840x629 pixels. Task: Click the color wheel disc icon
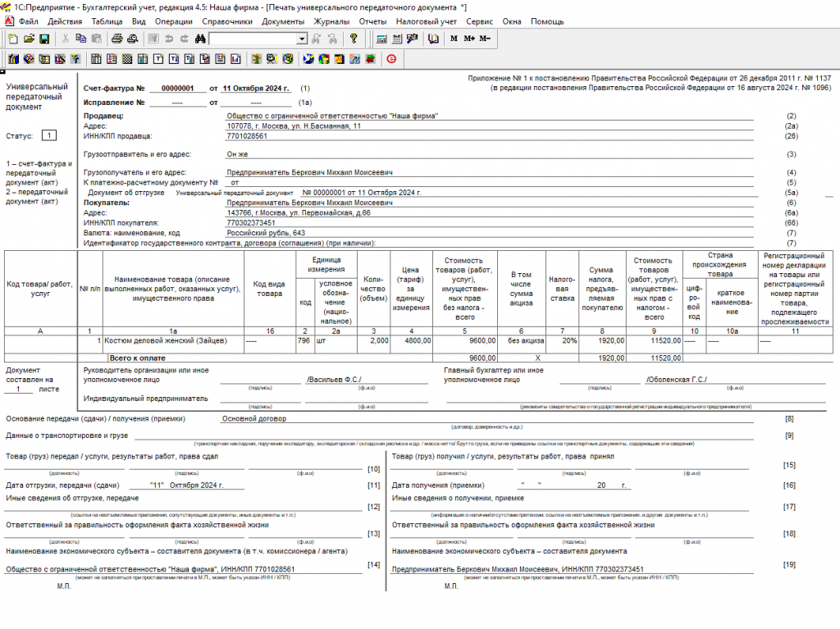click(288, 59)
